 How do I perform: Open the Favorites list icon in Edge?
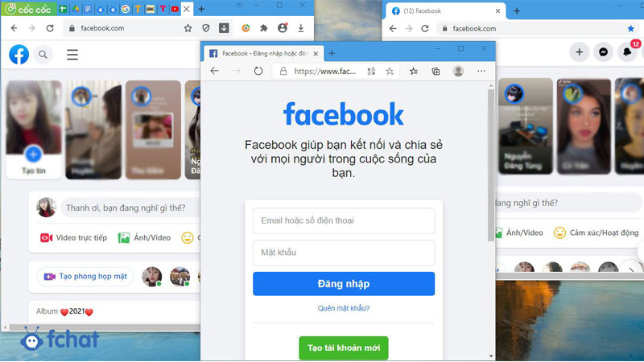pyautogui.click(x=414, y=71)
